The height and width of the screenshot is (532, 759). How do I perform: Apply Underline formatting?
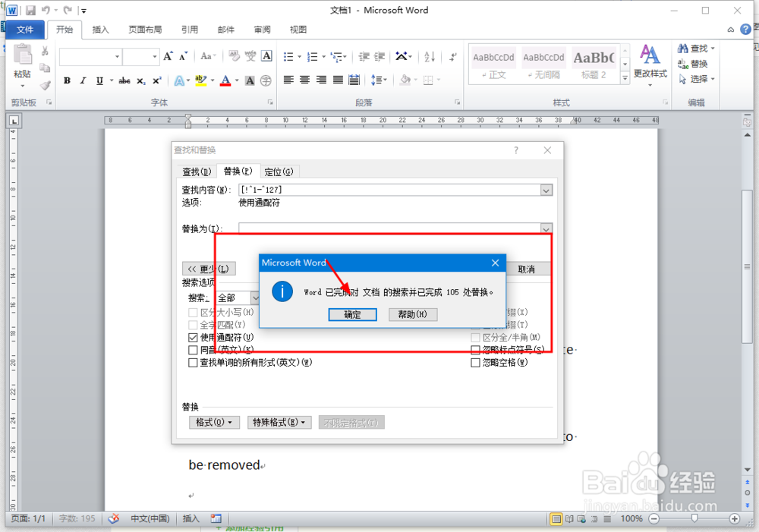99,81
